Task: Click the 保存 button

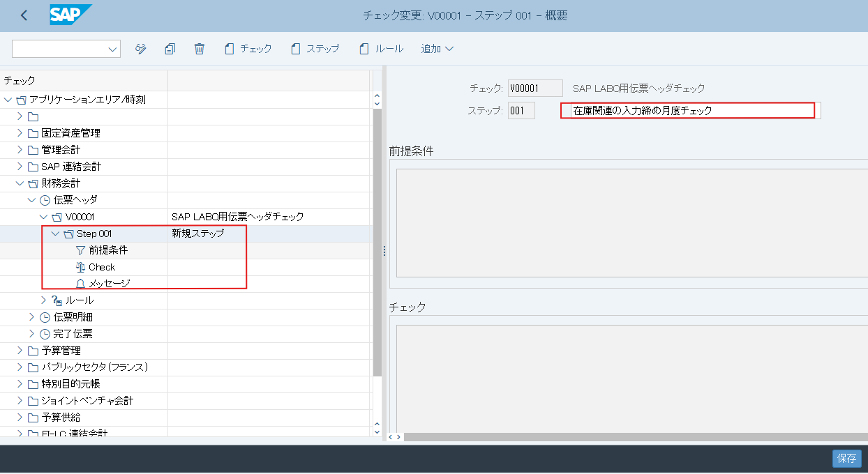Action: pyautogui.click(x=846, y=459)
